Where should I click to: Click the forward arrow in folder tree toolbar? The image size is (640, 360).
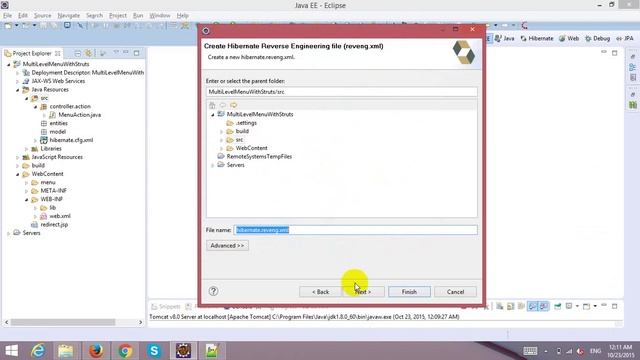pos(233,105)
